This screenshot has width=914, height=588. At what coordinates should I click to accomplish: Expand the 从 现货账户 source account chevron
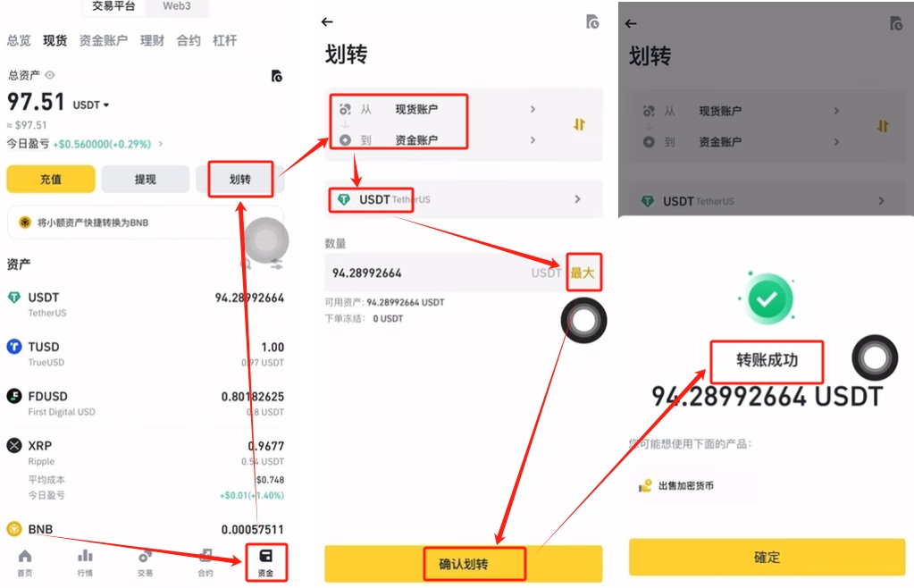pos(532,109)
